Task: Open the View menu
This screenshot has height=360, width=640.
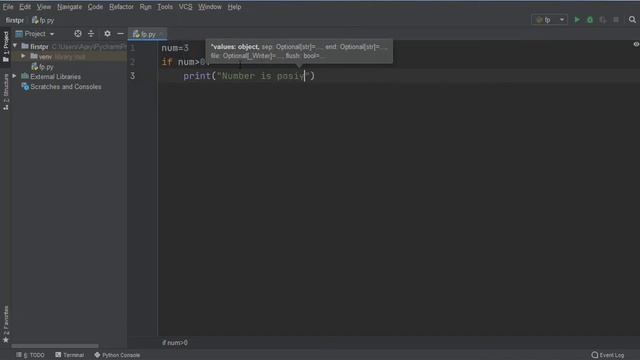Action: tap(44, 7)
